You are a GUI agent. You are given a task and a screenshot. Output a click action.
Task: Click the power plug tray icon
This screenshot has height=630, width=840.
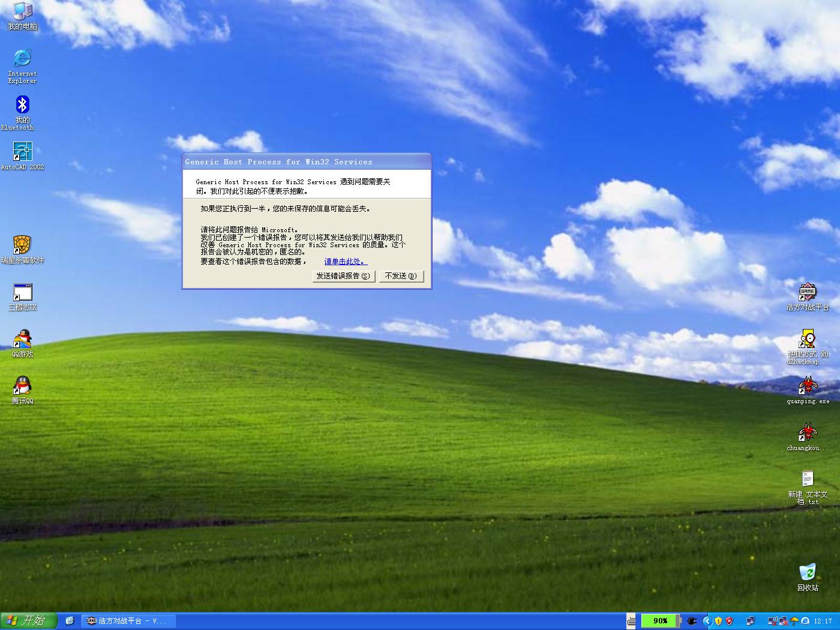pyautogui.click(x=692, y=621)
